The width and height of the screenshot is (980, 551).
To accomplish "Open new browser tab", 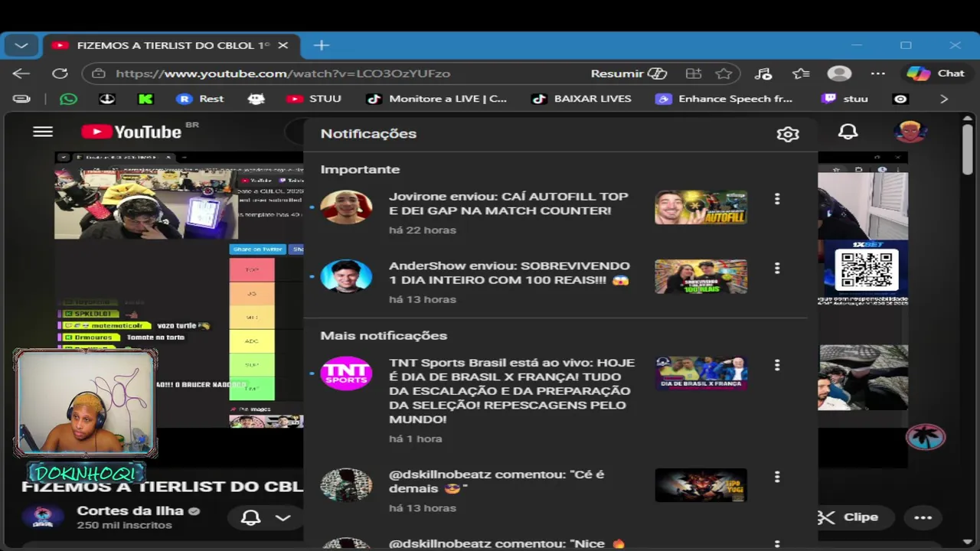I will (x=321, y=45).
